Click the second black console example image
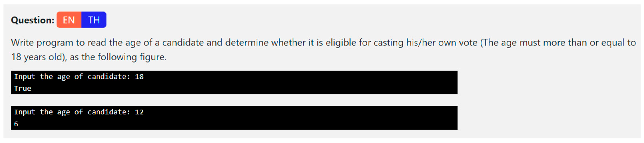 [234, 118]
